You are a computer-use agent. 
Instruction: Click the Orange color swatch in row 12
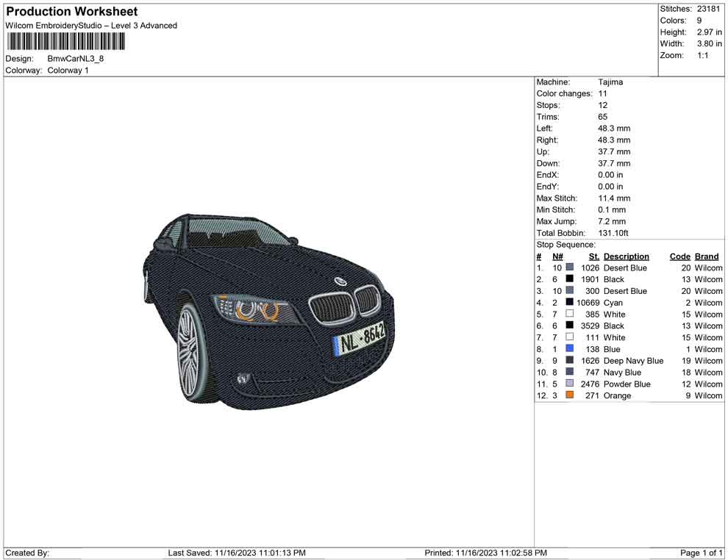click(569, 395)
